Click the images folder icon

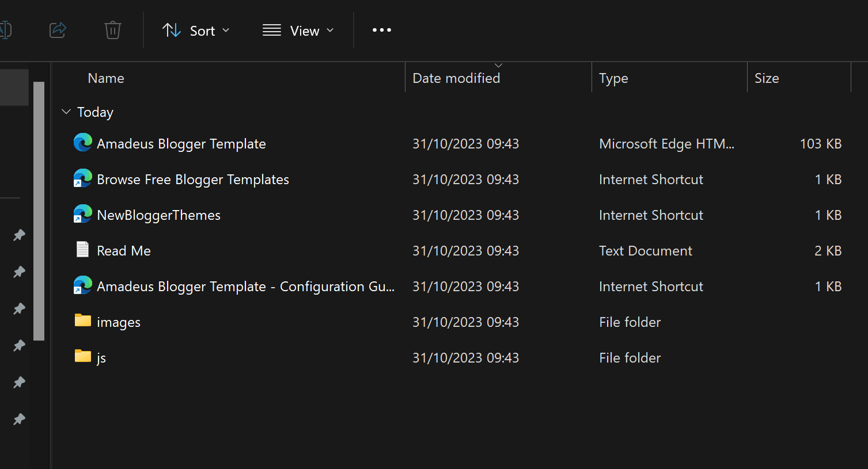(83, 321)
